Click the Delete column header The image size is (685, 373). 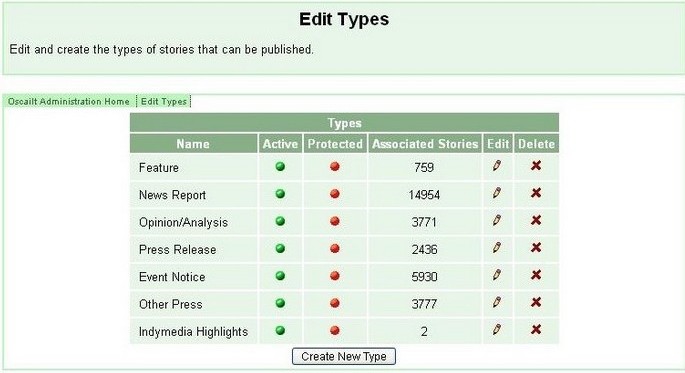[x=536, y=144]
